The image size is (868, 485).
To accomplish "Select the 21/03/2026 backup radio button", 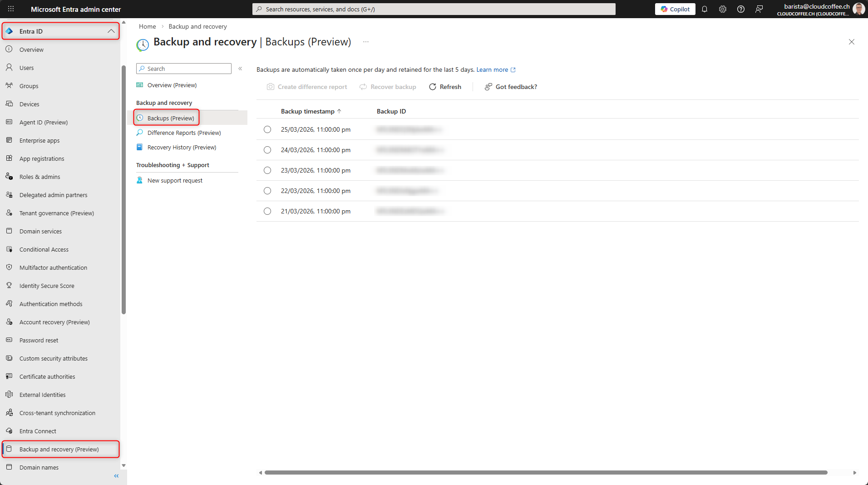I will click(x=267, y=211).
